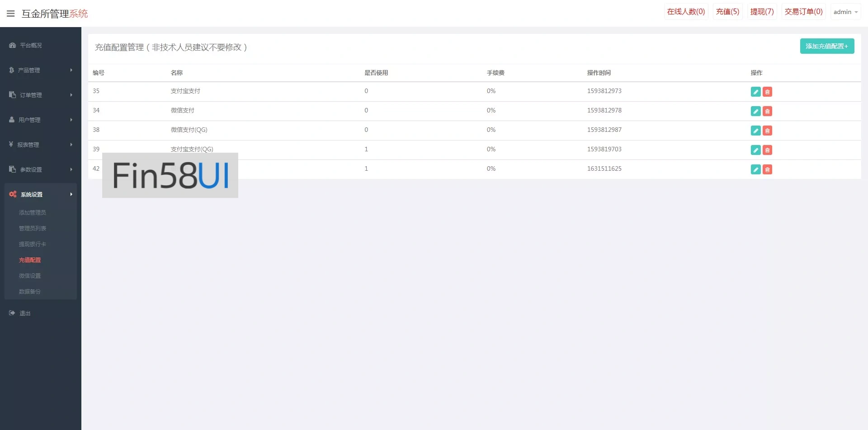
Task: Edit row 39 支付宝支付(QG) configuration
Action: [x=755, y=150]
